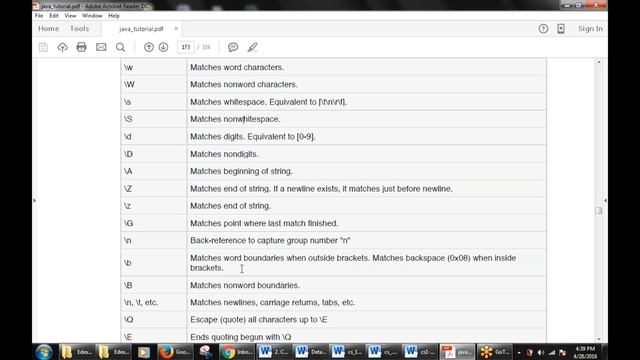Click text 'Escape (quote) all characters up to \E'
Viewport: 640px width, 360px height.
pos(258,320)
